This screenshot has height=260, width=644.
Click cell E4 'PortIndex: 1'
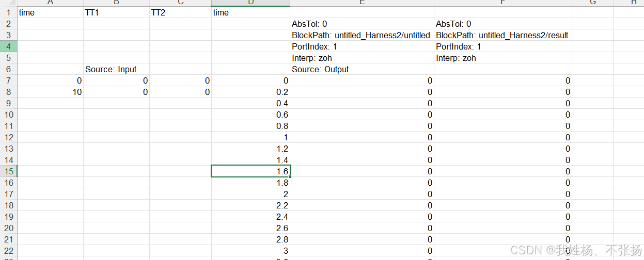pyautogui.click(x=362, y=46)
